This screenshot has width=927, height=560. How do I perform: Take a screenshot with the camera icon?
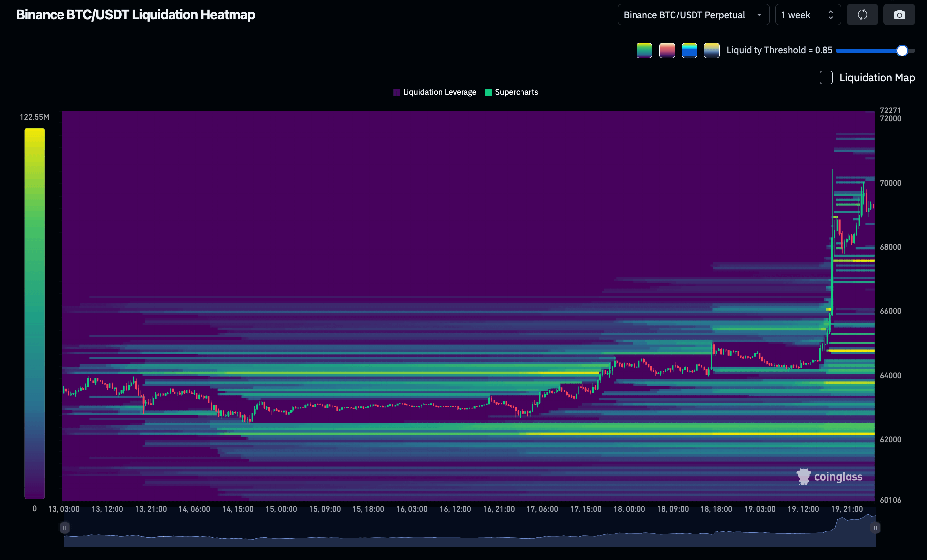899,15
